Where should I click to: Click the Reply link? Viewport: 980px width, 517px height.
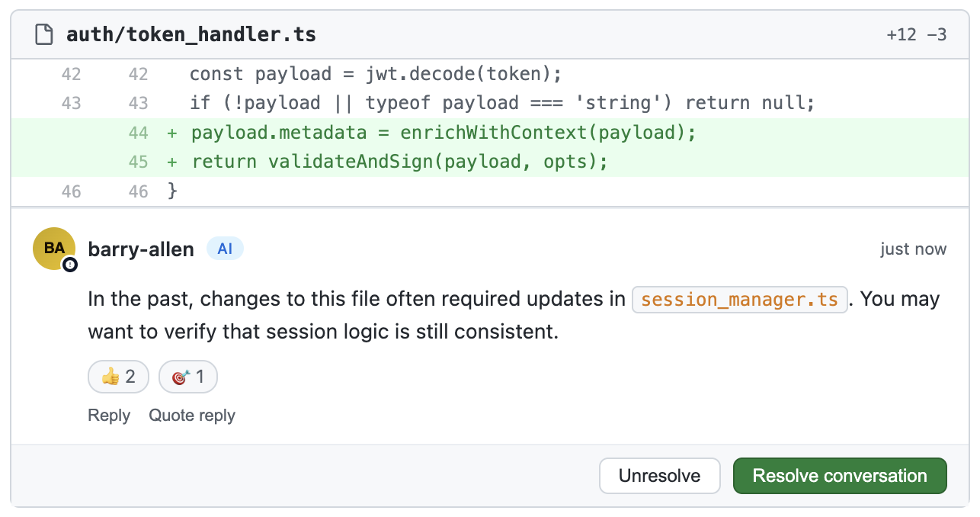pyautogui.click(x=109, y=416)
